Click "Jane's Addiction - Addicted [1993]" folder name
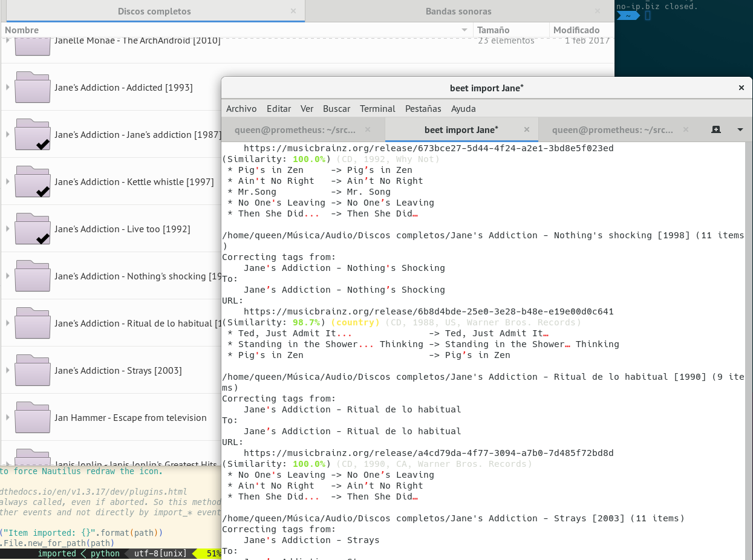The image size is (753, 560). click(123, 88)
